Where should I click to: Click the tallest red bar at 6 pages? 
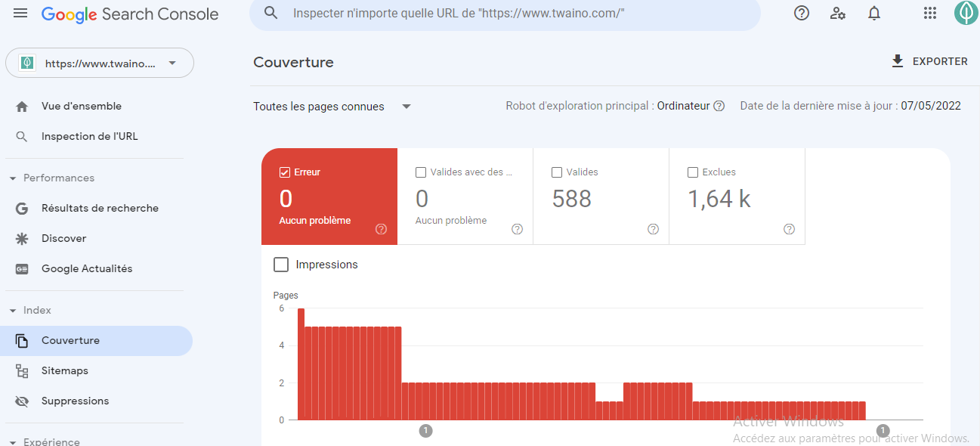[x=301, y=364]
